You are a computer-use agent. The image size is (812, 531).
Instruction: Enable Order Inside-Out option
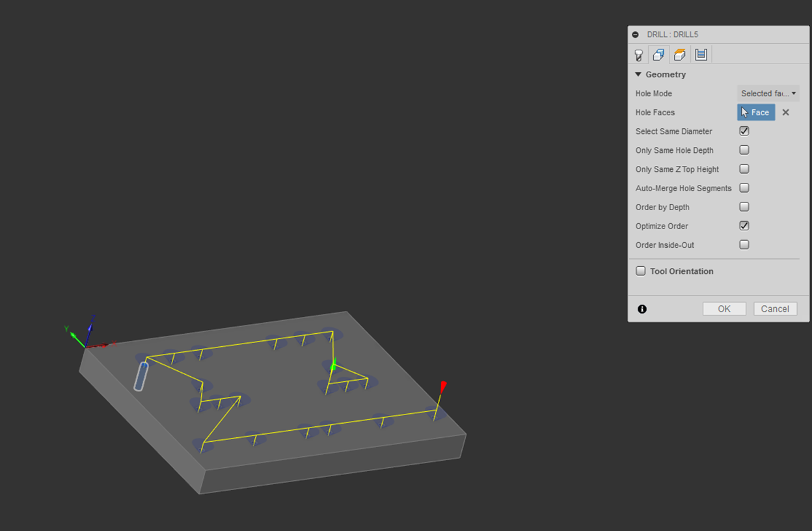[x=744, y=245]
